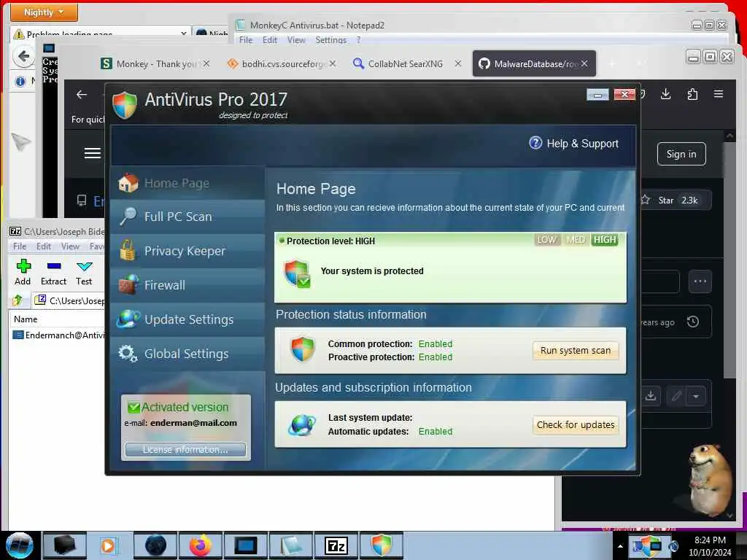Click Add in 7-Zip toolbar
747x560 pixels.
23,272
